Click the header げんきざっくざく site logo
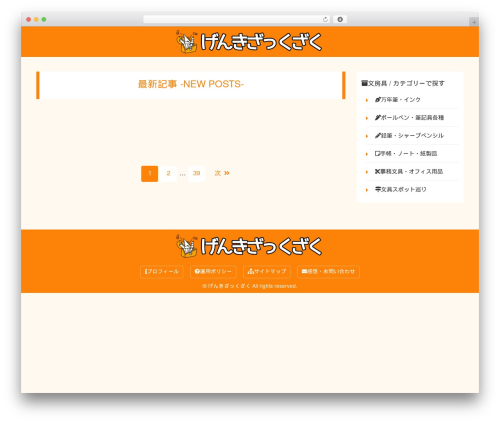The image size is (500, 423). point(249,42)
